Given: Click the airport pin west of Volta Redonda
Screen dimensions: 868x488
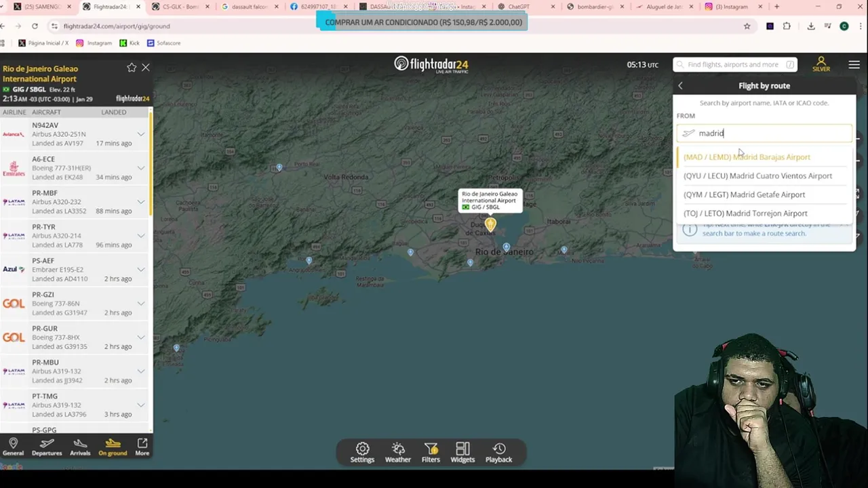Looking at the screenshot, I should pyautogui.click(x=279, y=167).
